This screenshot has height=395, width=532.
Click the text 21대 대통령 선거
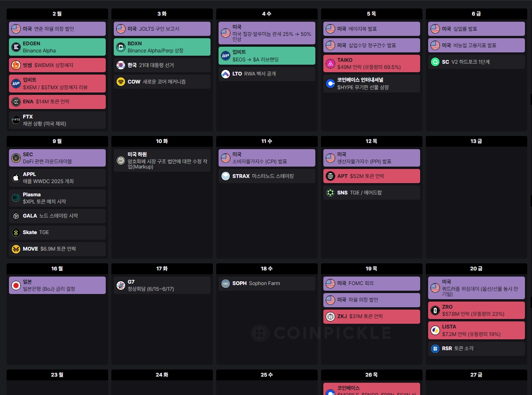pos(156,65)
